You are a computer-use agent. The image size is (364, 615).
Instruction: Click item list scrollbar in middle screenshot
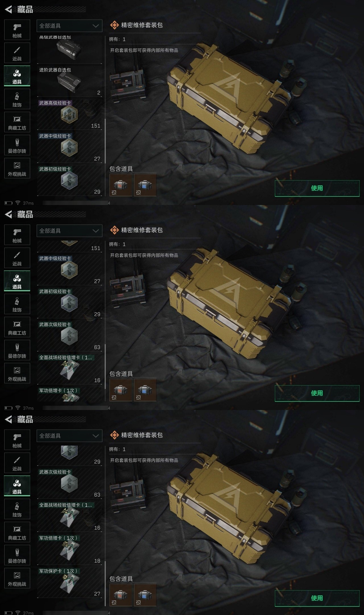(105, 366)
